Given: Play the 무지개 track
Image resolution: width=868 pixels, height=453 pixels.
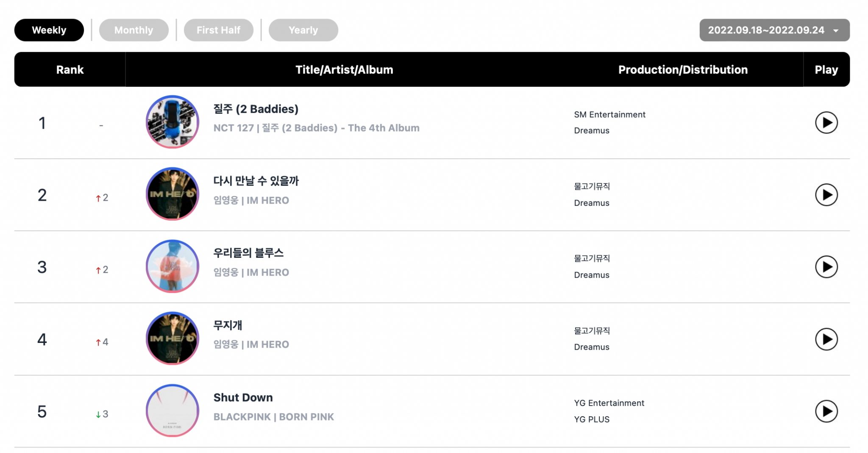Looking at the screenshot, I should 826,339.
